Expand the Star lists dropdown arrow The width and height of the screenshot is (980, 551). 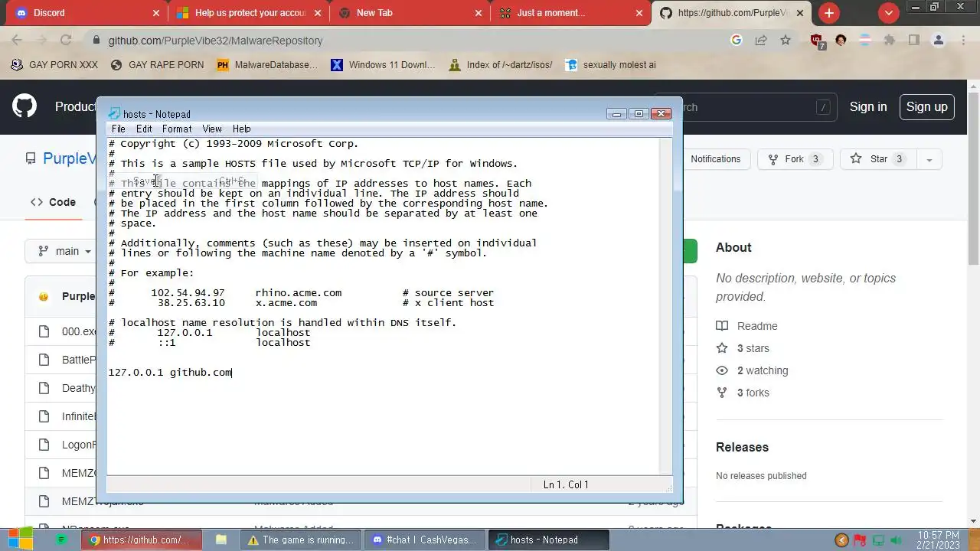click(929, 159)
